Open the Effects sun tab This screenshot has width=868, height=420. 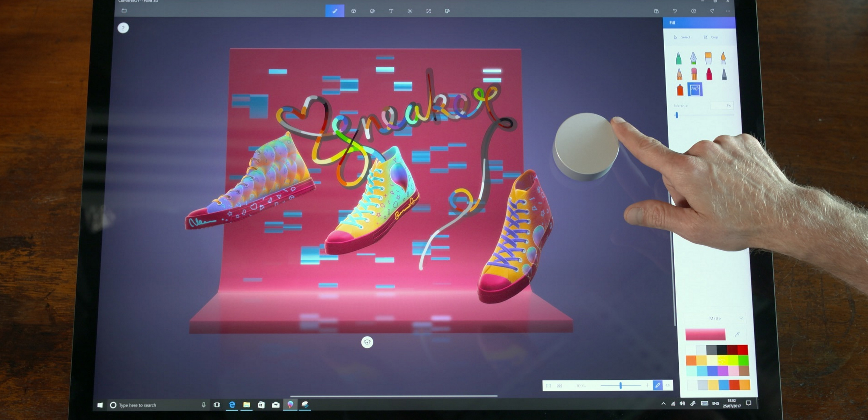(410, 11)
